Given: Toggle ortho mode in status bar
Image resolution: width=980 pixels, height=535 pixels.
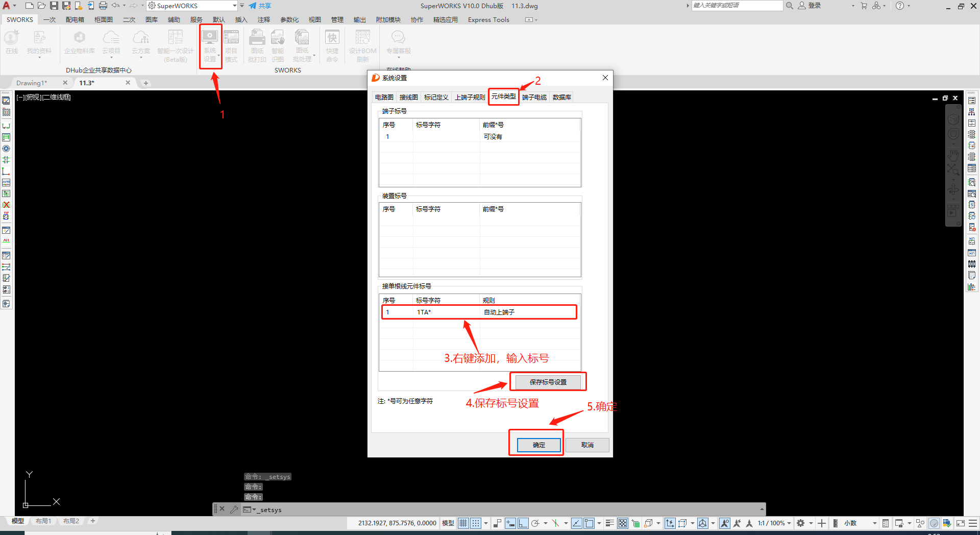Looking at the screenshot, I should coord(523,523).
